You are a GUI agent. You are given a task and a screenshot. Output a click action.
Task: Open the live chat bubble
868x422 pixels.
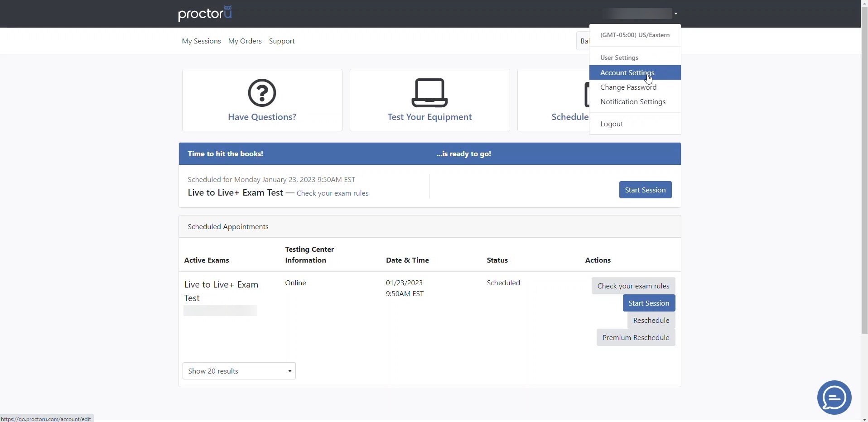point(834,397)
